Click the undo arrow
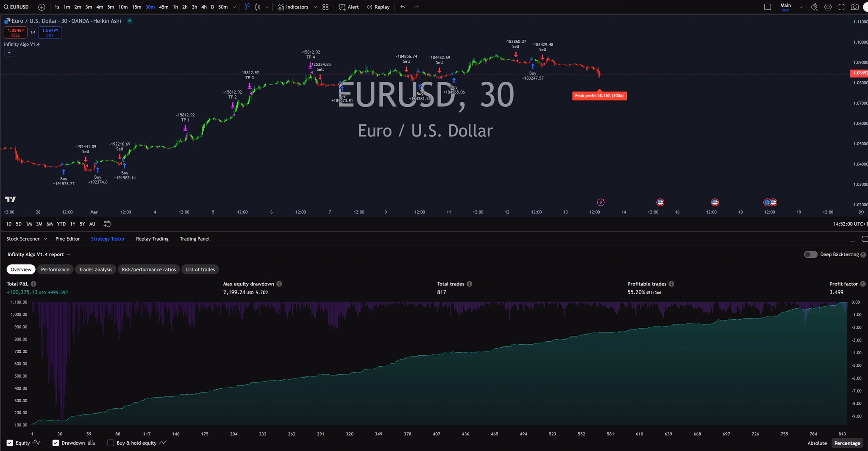 tap(403, 7)
